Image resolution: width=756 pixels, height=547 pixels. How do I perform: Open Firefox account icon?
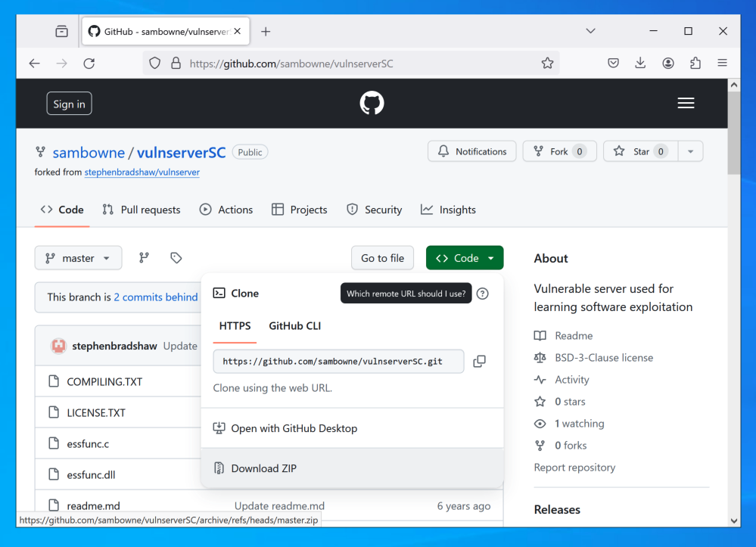(x=667, y=63)
